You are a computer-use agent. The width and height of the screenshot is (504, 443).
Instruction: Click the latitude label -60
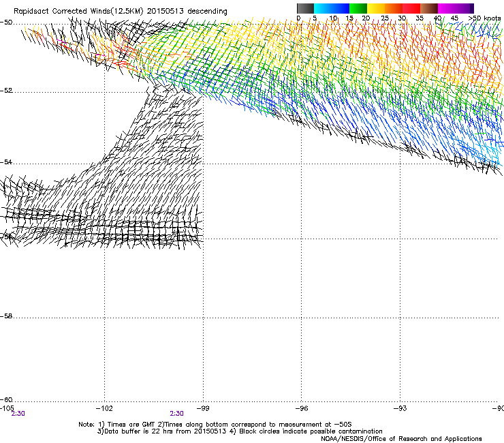6,400
